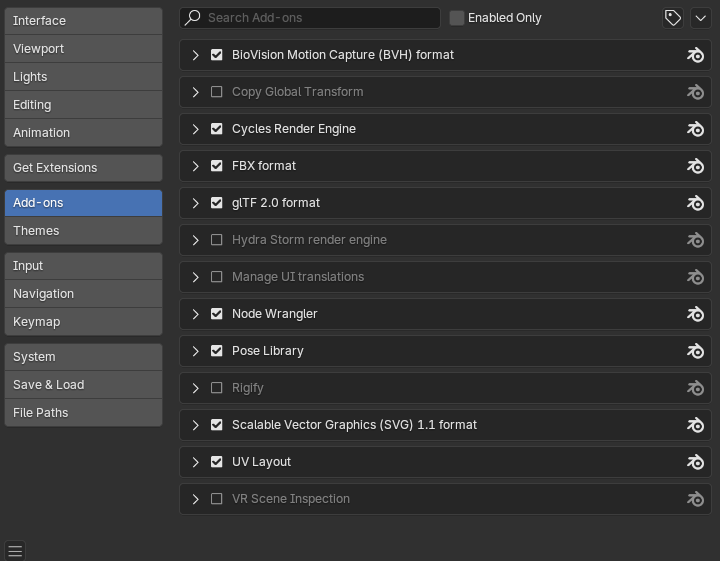Go to Editing preferences
Image resolution: width=720 pixels, height=561 pixels.
pos(83,105)
